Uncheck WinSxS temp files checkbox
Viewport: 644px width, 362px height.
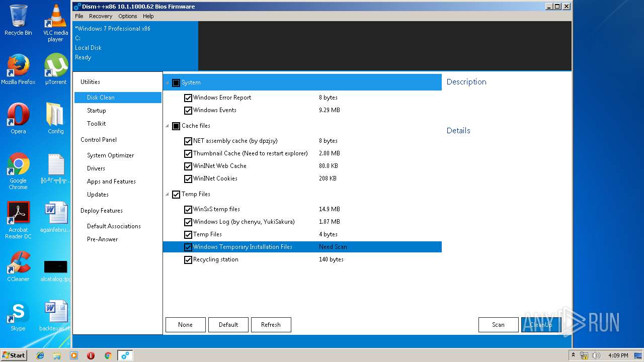pyautogui.click(x=188, y=210)
